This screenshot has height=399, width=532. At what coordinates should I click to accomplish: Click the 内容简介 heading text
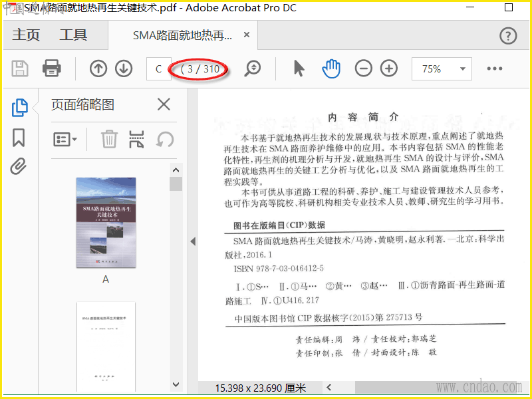(x=363, y=117)
